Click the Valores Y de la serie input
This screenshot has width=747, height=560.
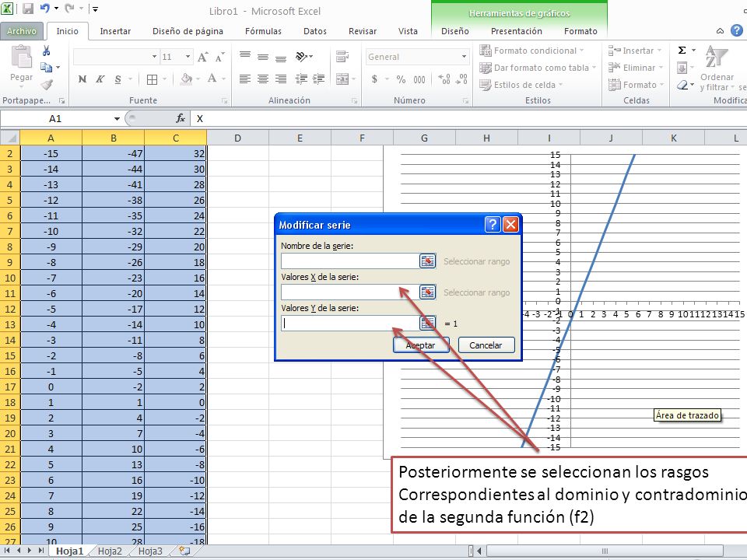349,324
